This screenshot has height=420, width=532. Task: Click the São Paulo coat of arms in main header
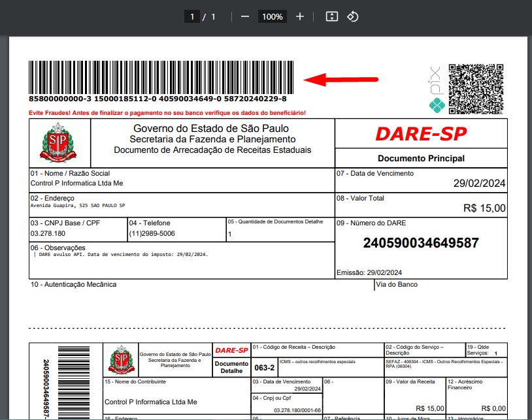tap(58, 142)
